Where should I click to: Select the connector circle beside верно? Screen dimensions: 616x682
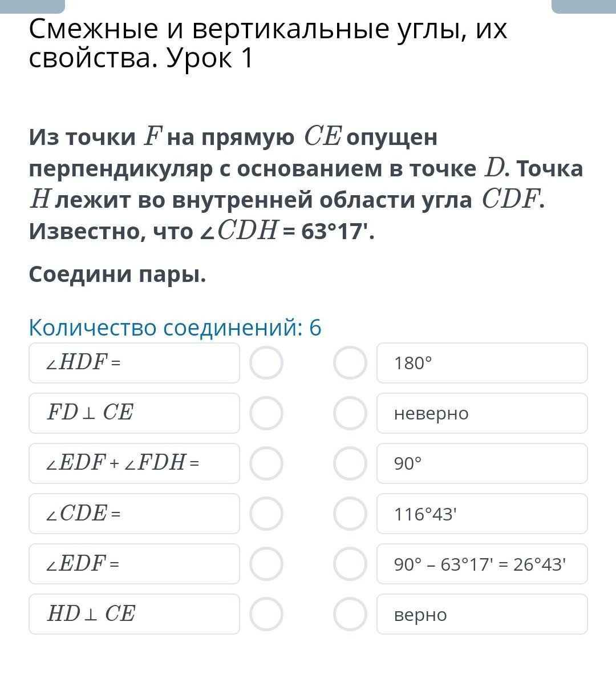[x=350, y=614]
